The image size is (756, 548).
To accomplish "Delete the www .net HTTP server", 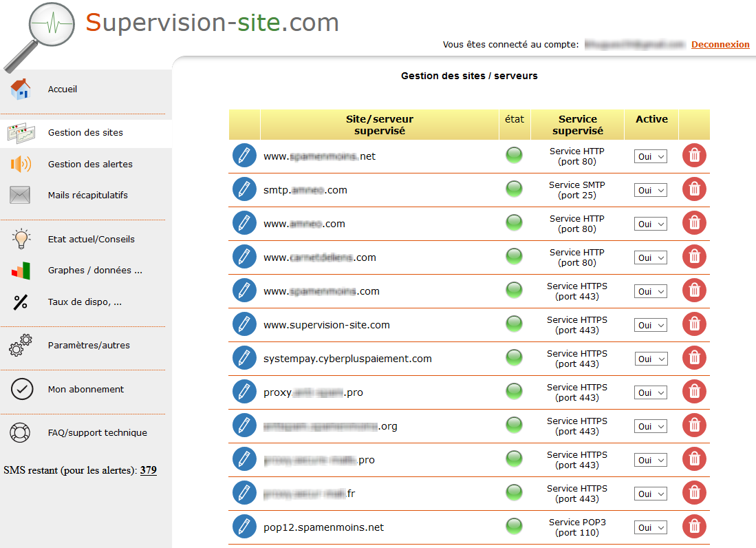I will (694, 156).
